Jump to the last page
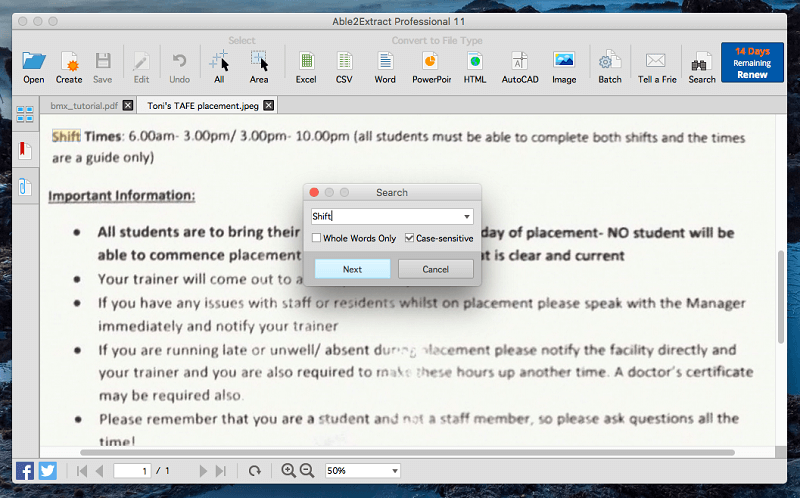The image size is (800, 498). [221, 471]
